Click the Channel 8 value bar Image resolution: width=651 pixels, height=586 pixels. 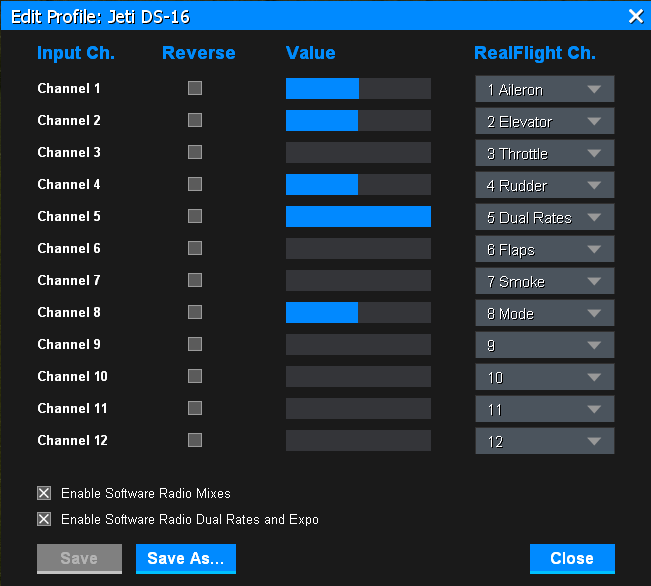[x=358, y=312]
